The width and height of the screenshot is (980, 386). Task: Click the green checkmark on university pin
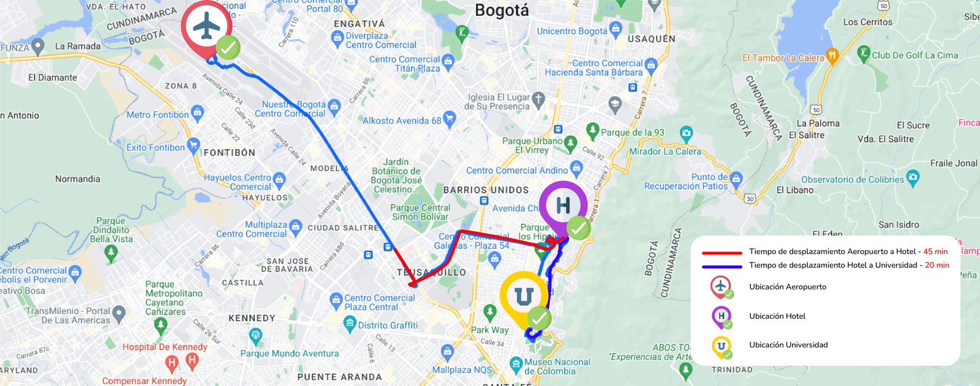click(x=539, y=319)
